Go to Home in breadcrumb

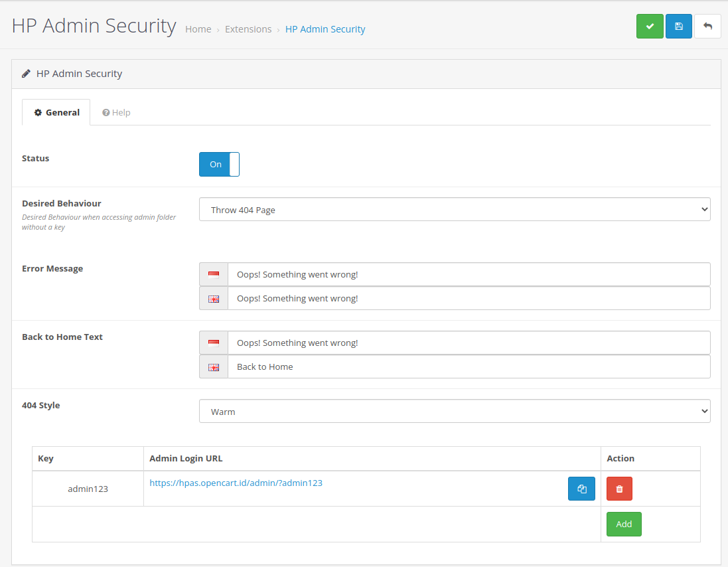tap(198, 29)
